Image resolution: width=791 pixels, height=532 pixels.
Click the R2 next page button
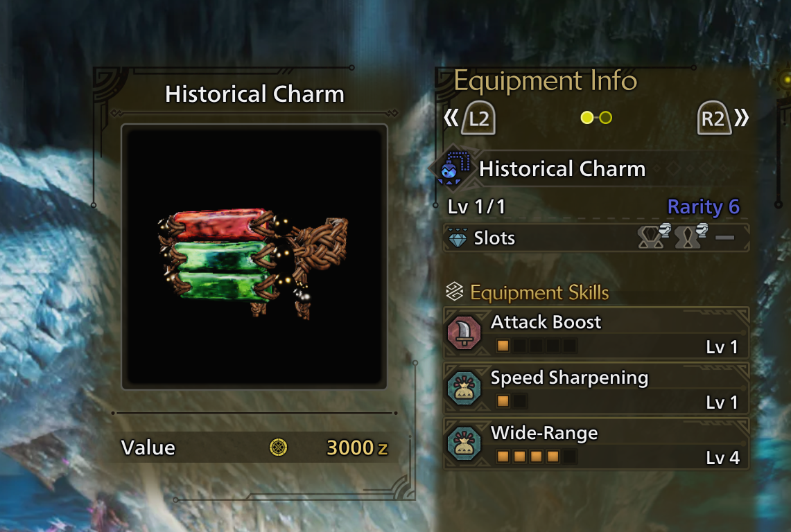point(714,118)
